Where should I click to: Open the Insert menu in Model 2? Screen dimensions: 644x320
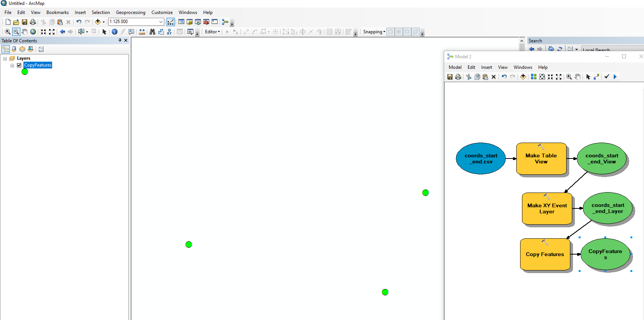pos(486,67)
